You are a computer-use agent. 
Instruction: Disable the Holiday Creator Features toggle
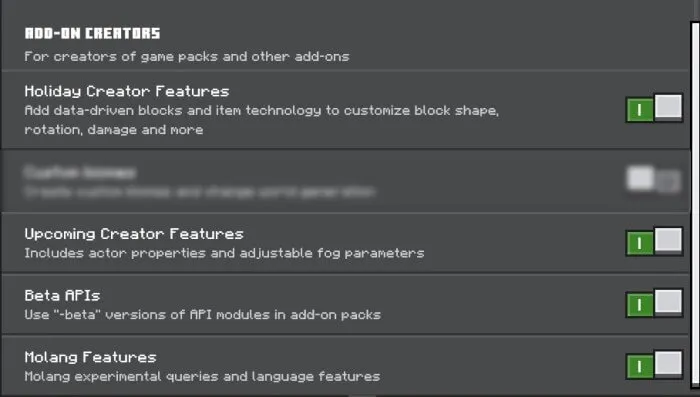click(654, 108)
